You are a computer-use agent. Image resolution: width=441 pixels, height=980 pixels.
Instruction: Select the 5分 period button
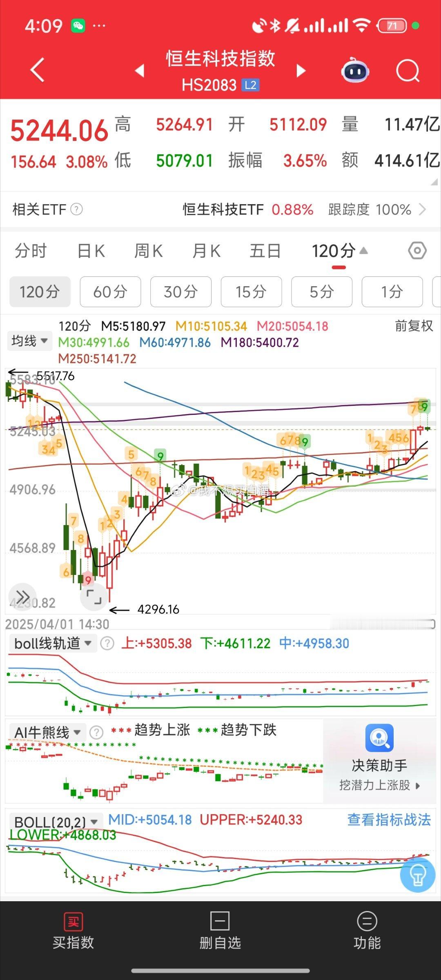point(322,292)
